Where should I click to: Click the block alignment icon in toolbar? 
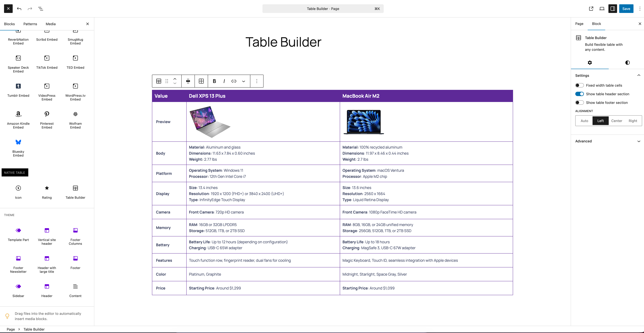pos(188,81)
